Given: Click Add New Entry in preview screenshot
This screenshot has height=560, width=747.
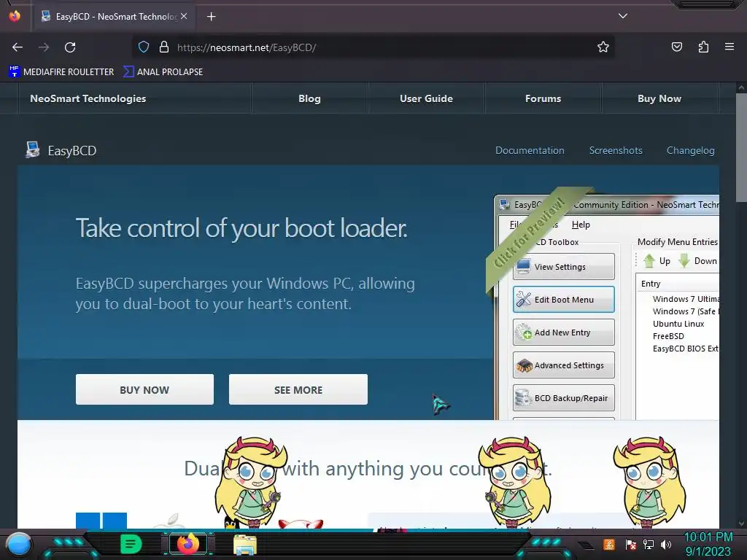Looking at the screenshot, I should click(564, 332).
